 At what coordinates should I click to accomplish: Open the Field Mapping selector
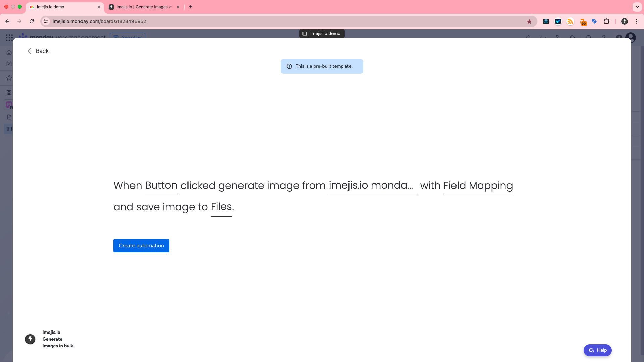[x=478, y=186]
